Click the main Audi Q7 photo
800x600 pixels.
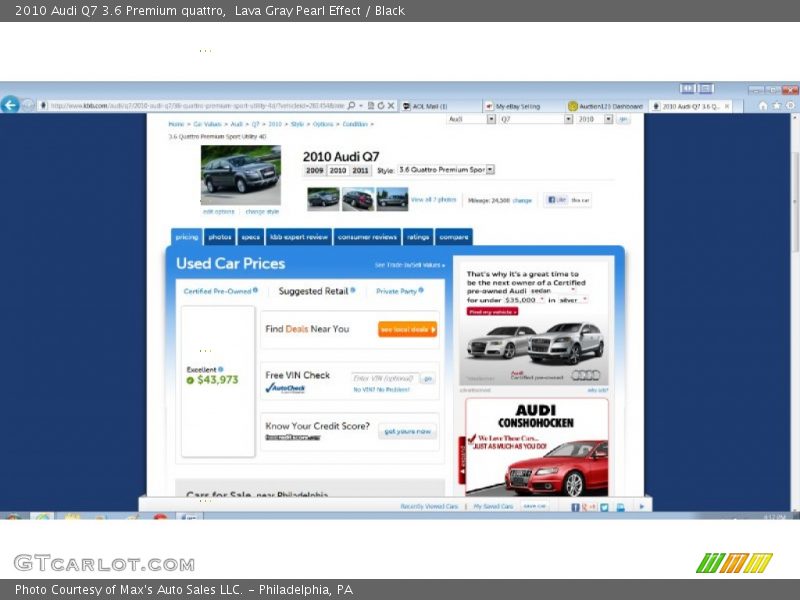241,175
